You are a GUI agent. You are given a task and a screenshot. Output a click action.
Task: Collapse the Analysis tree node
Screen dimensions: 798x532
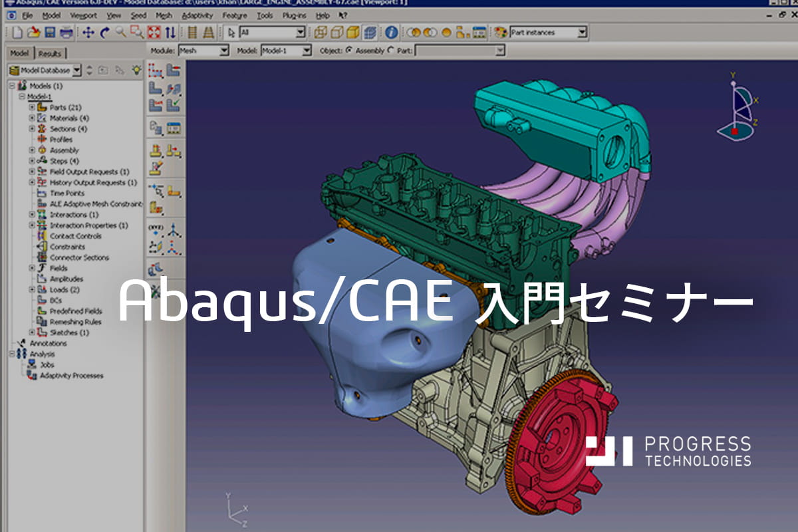click(11, 354)
